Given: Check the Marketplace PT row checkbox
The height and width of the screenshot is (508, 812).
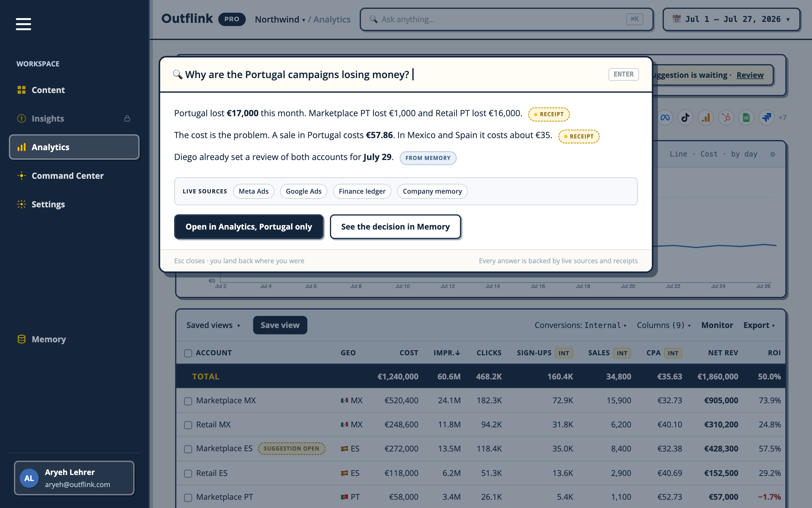Looking at the screenshot, I should (x=188, y=498).
